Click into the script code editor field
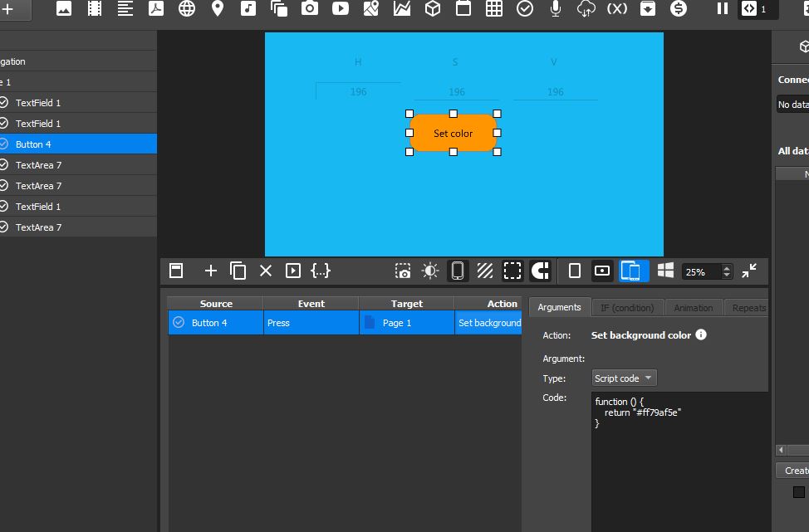The image size is (809, 532). coord(679,461)
